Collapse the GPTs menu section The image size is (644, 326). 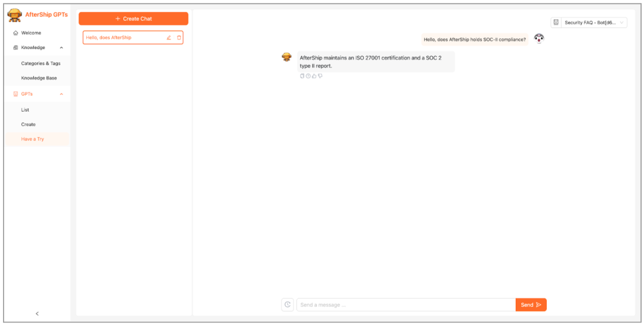(61, 94)
